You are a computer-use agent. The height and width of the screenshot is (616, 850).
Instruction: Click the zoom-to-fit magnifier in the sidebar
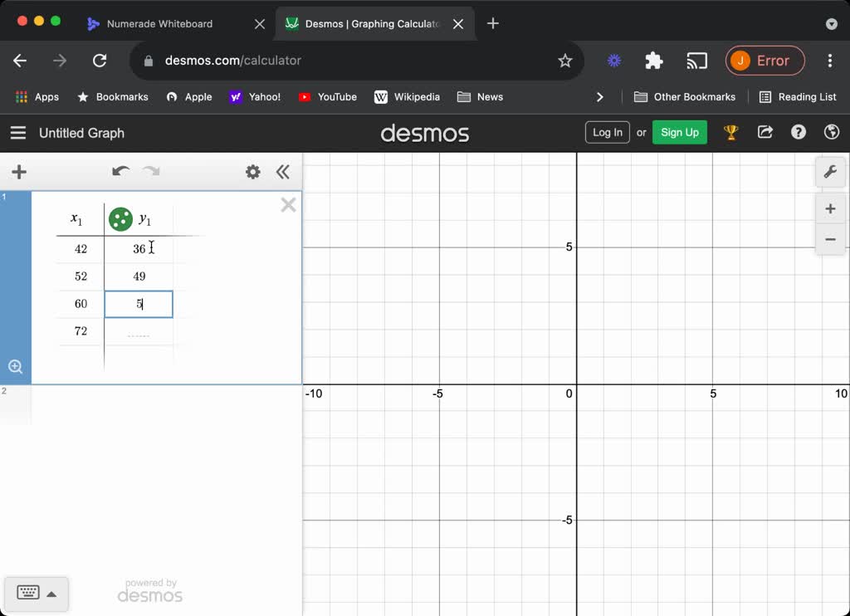point(17,366)
